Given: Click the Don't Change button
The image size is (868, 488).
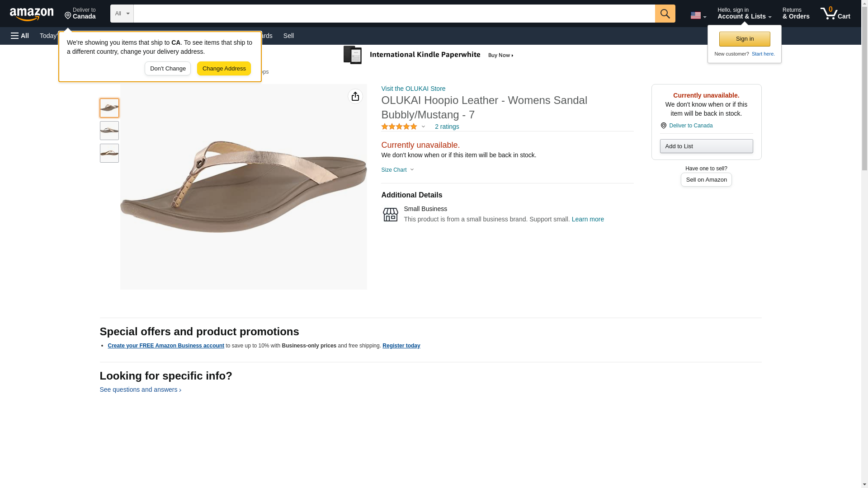Looking at the screenshot, I should point(168,69).
